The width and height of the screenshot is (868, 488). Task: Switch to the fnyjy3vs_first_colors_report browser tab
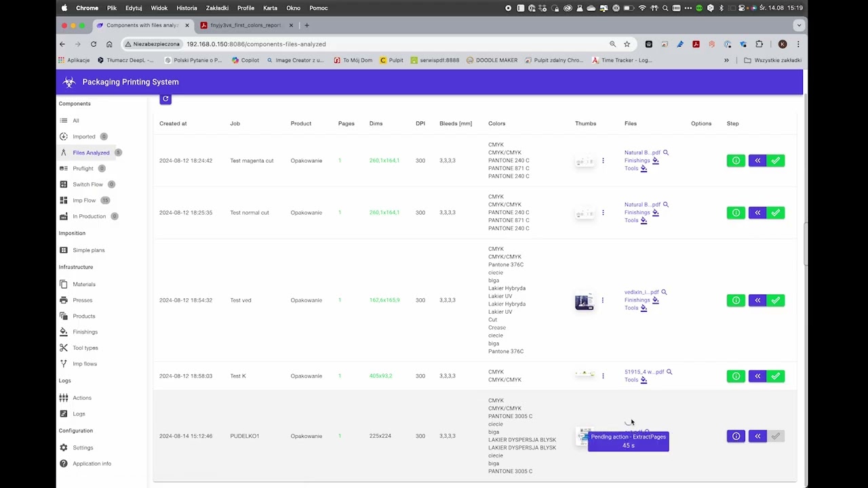pyautogui.click(x=247, y=25)
